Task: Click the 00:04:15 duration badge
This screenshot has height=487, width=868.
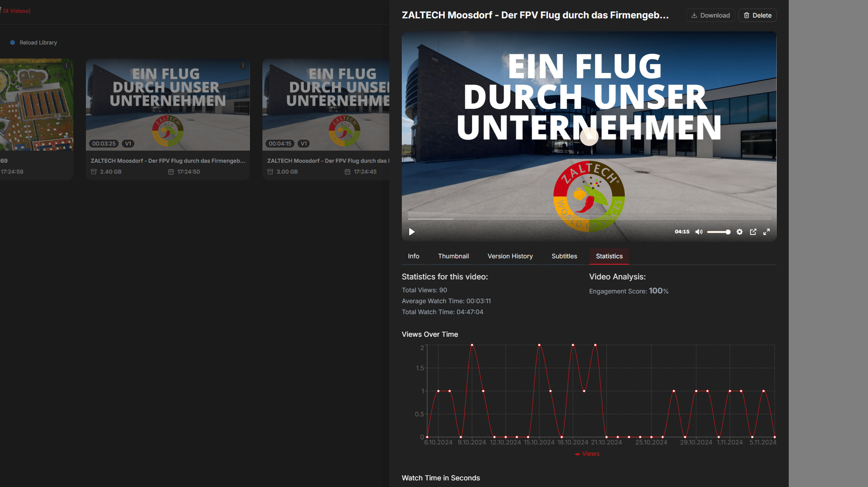Action: pyautogui.click(x=280, y=144)
